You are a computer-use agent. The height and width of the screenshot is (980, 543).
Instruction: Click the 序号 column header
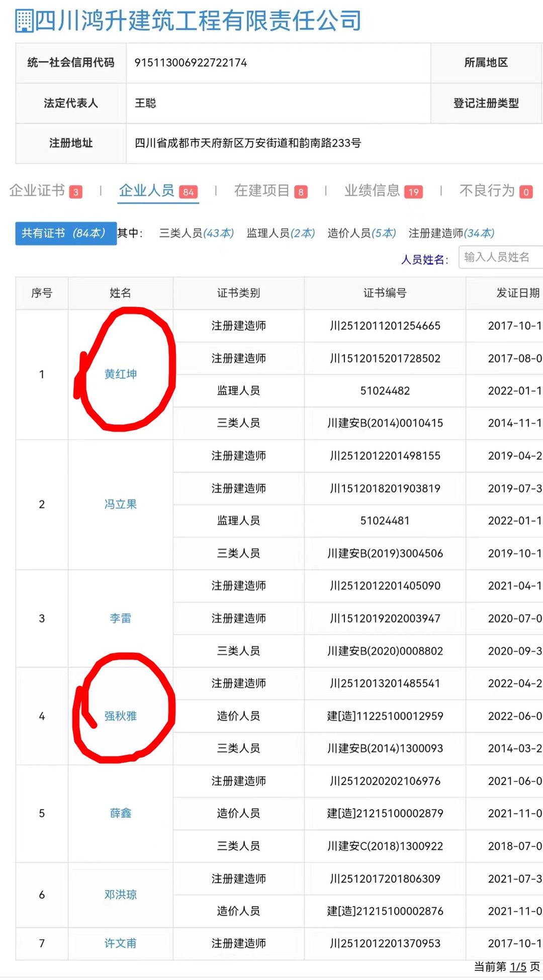(42, 293)
